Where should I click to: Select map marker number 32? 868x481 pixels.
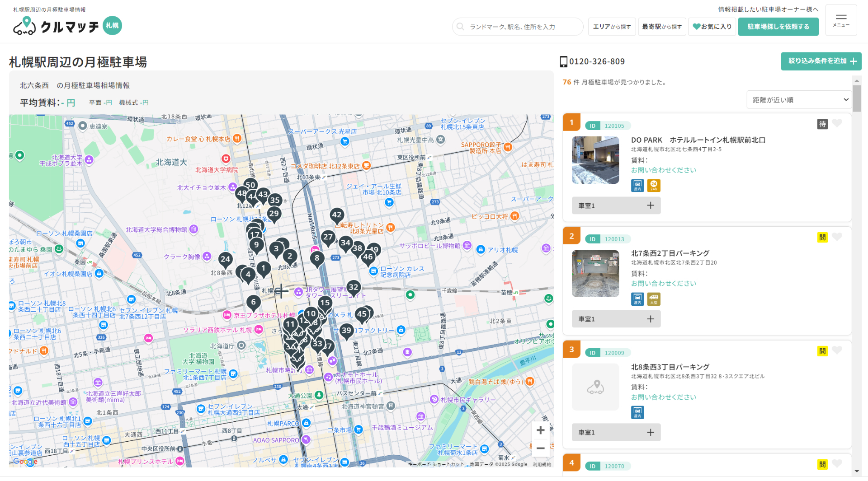(354, 288)
